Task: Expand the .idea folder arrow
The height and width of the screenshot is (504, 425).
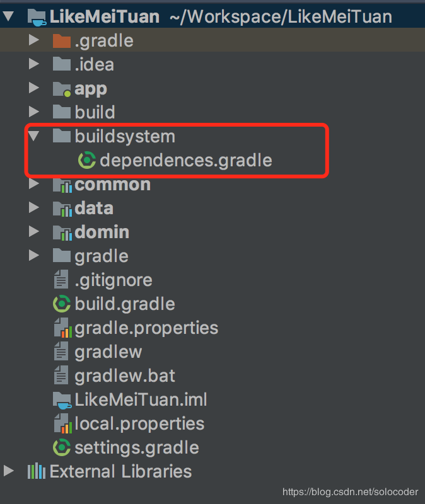Action: (x=34, y=64)
